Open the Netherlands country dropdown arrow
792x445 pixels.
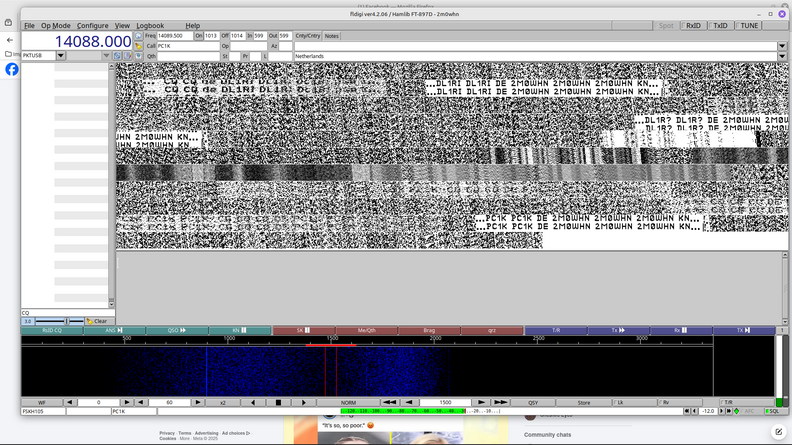(x=782, y=56)
